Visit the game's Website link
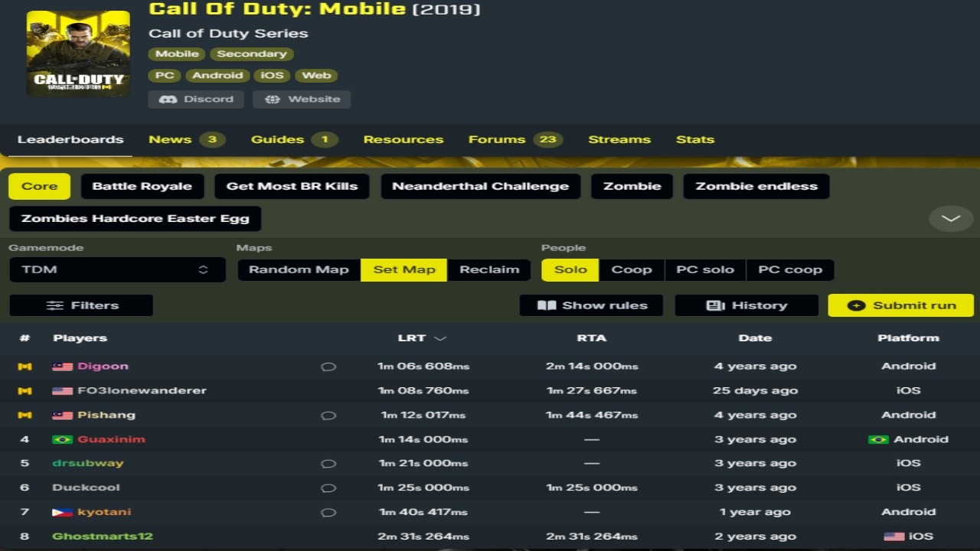 click(302, 99)
